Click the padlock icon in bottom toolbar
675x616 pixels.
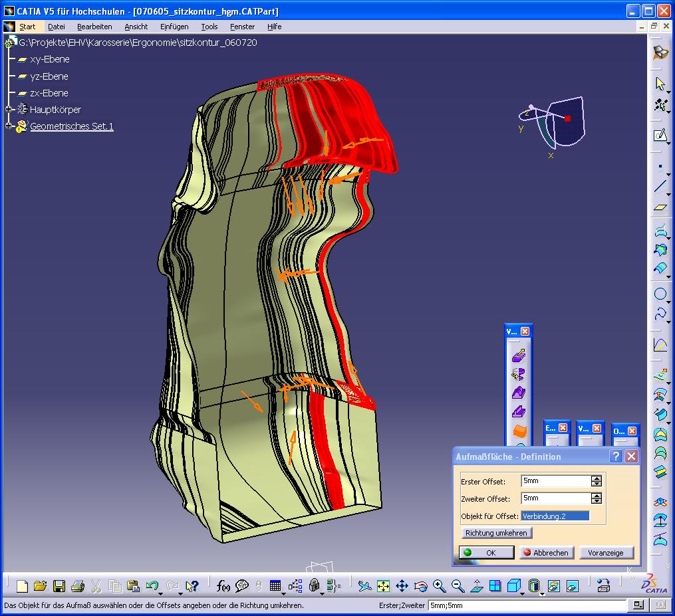315,586
